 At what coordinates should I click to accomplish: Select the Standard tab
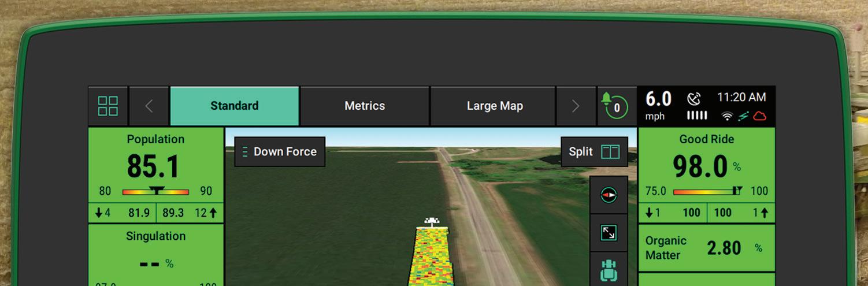pos(234,106)
